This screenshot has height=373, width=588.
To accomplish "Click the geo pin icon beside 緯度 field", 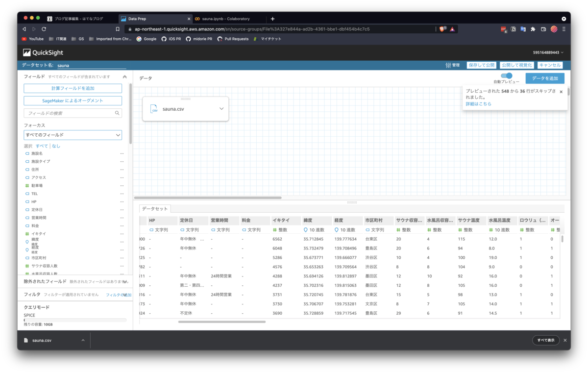I will point(27,242).
